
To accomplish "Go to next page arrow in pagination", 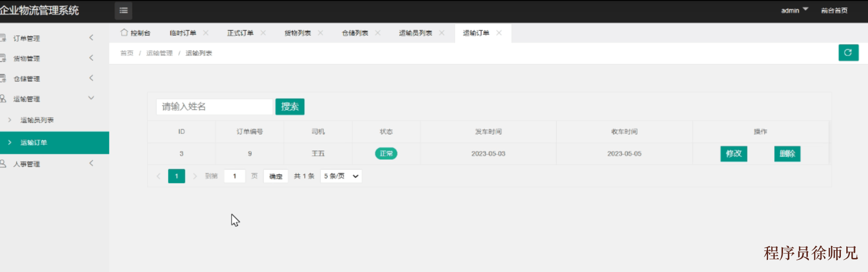I will [x=195, y=176].
